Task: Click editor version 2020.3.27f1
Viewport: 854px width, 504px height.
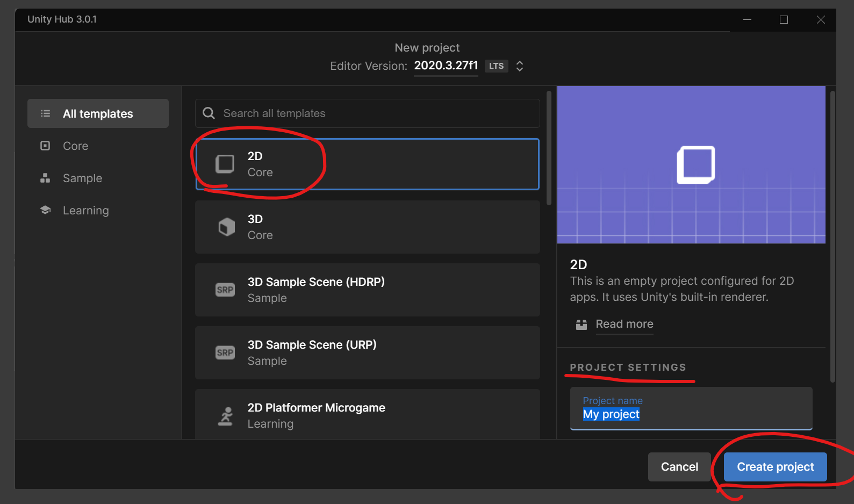Action: 446,66
